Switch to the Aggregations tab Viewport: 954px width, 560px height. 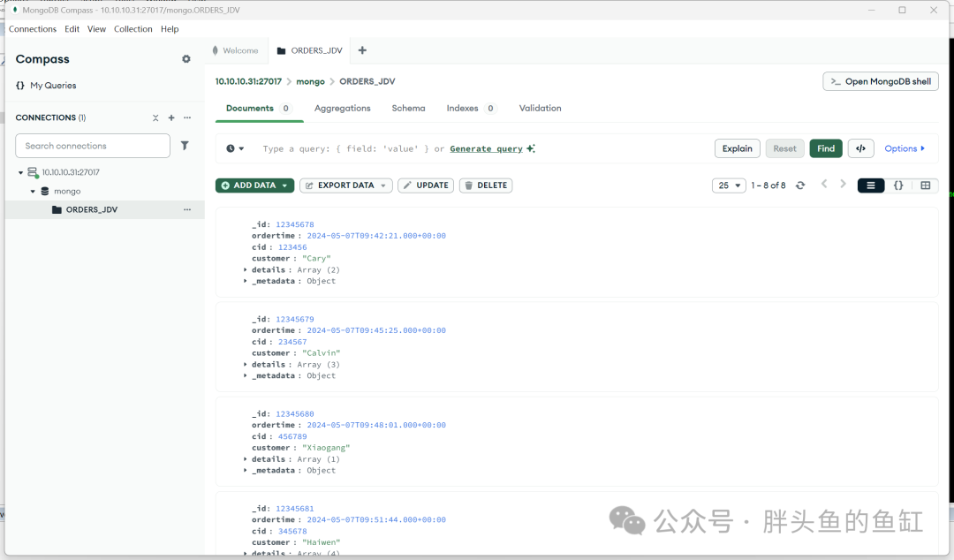[343, 109]
